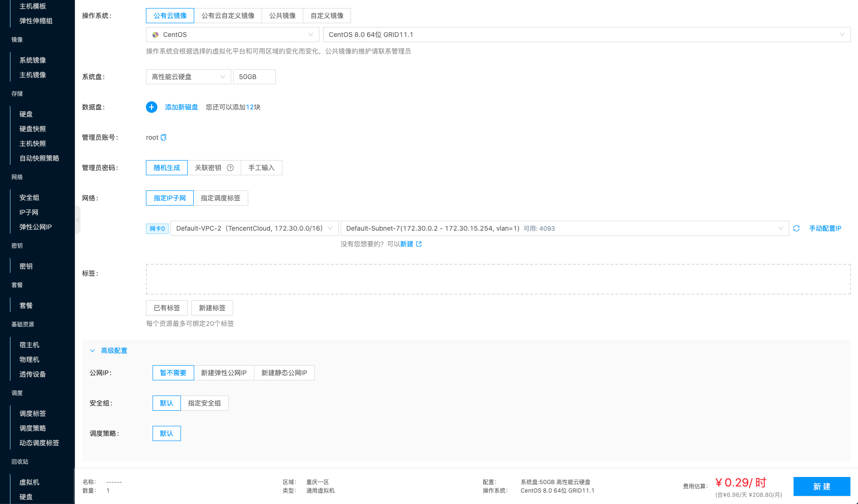
Task: Open 安全组 in the sidebar
Action: (x=29, y=198)
